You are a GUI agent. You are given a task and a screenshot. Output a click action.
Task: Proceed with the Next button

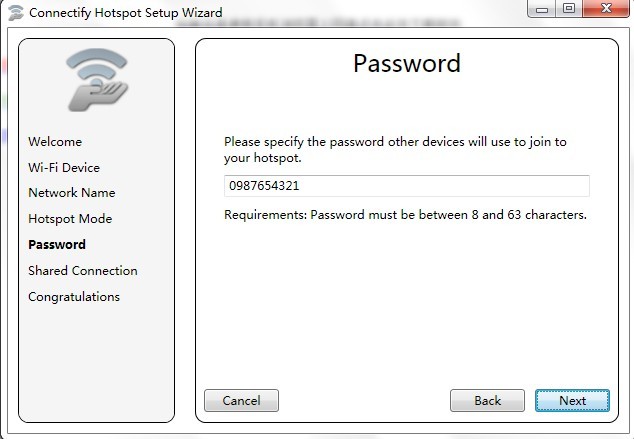pos(572,401)
